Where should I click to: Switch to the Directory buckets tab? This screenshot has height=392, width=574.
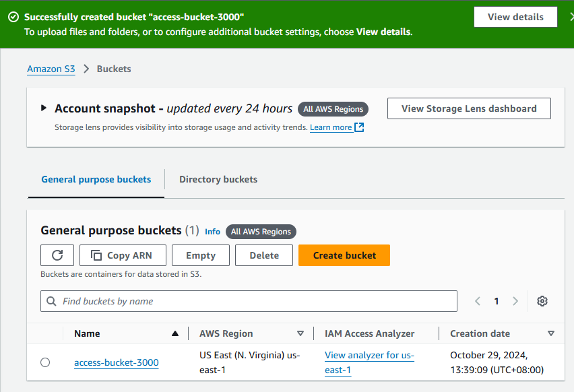coord(218,179)
